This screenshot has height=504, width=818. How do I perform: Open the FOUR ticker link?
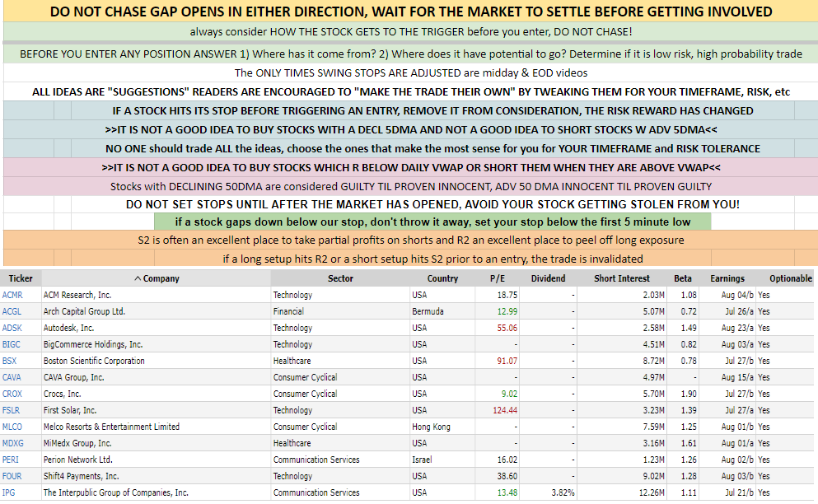point(12,476)
